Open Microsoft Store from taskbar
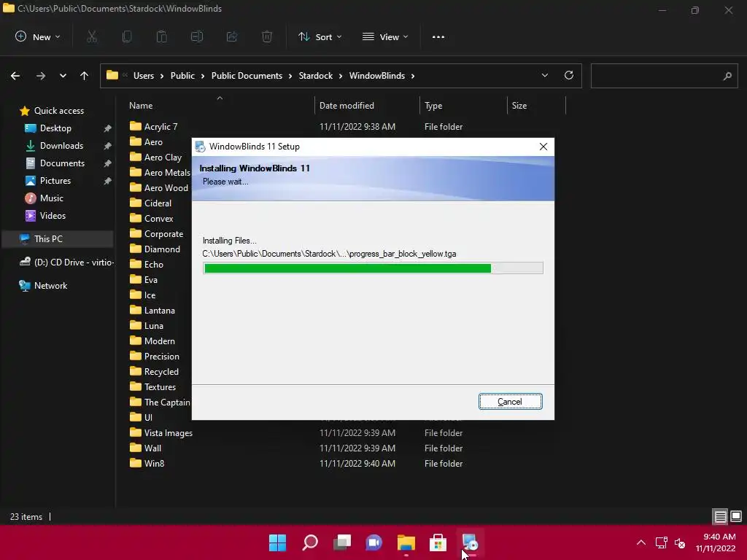 pos(438,542)
